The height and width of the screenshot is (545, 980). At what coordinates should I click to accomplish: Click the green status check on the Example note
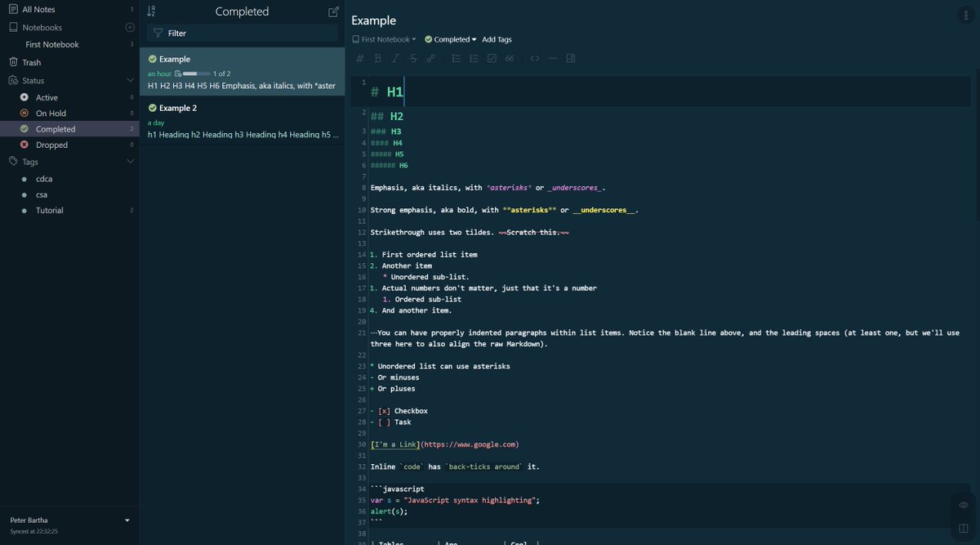[x=153, y=59]
